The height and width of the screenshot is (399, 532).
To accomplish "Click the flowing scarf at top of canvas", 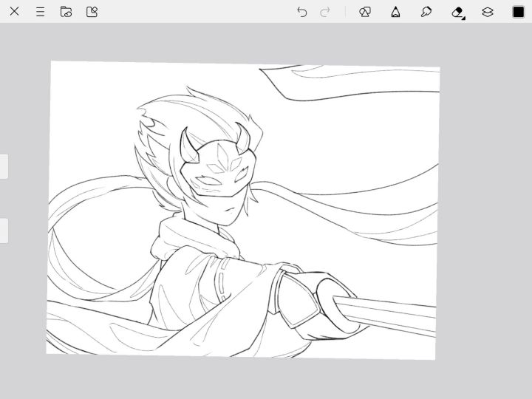I will click(x=355, y=81).
